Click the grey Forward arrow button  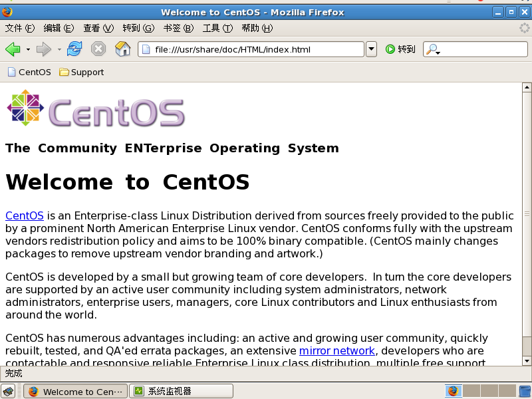44,49
